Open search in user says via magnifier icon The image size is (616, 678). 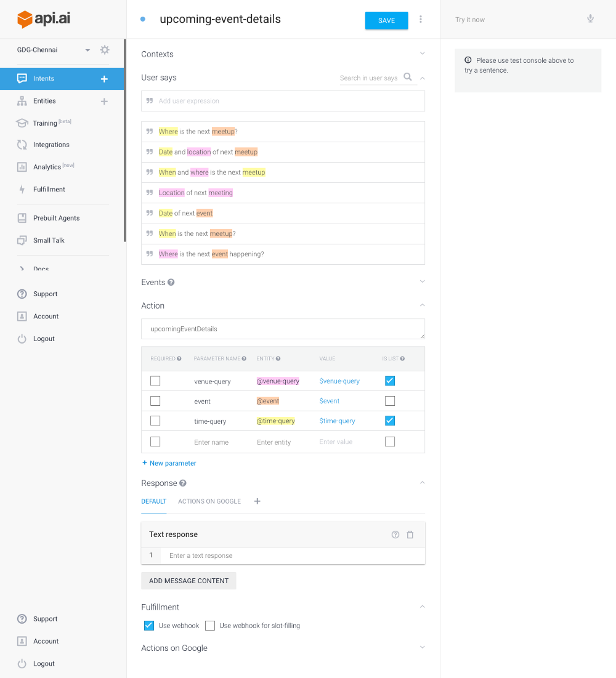407,78
